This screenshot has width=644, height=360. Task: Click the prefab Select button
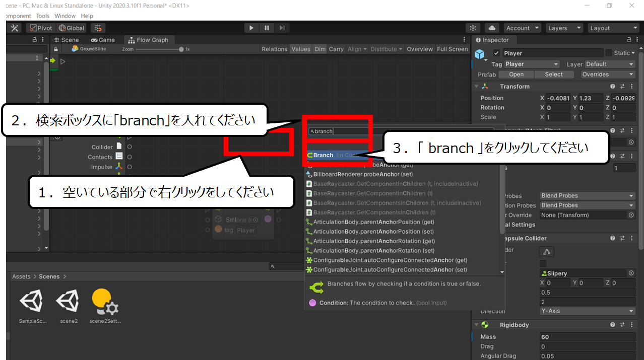(x=553, y=75)
